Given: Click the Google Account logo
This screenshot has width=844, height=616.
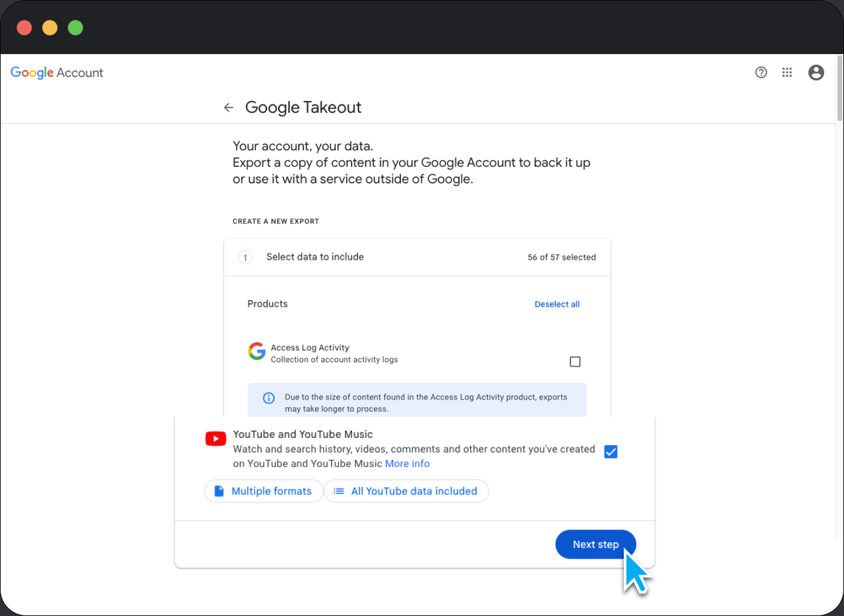Looking at the screenshot, I should click(57, 73).
